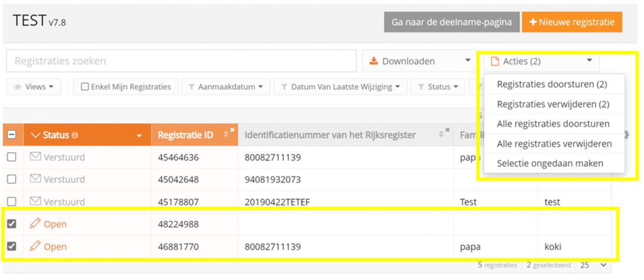The height and width of the screenshot is (280, 644).
Task: Click the envelope icon on registration 45464636
Action: 35,157
